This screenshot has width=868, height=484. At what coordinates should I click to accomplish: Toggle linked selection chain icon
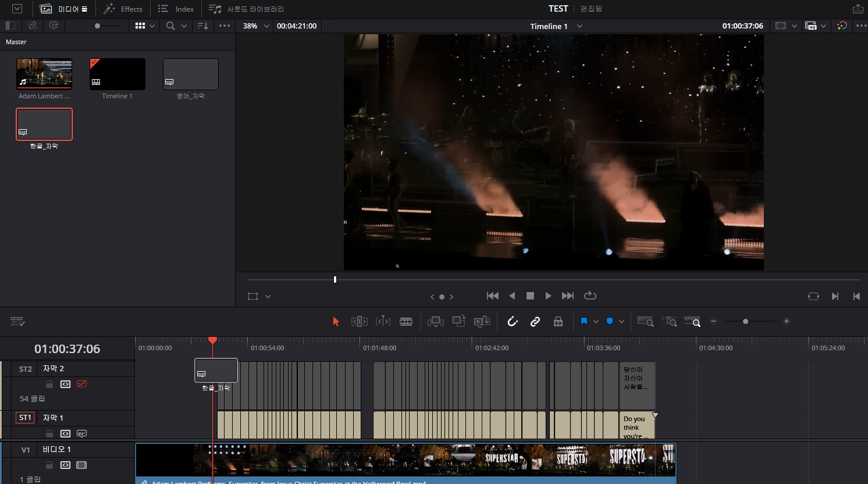tap(535, 321)
